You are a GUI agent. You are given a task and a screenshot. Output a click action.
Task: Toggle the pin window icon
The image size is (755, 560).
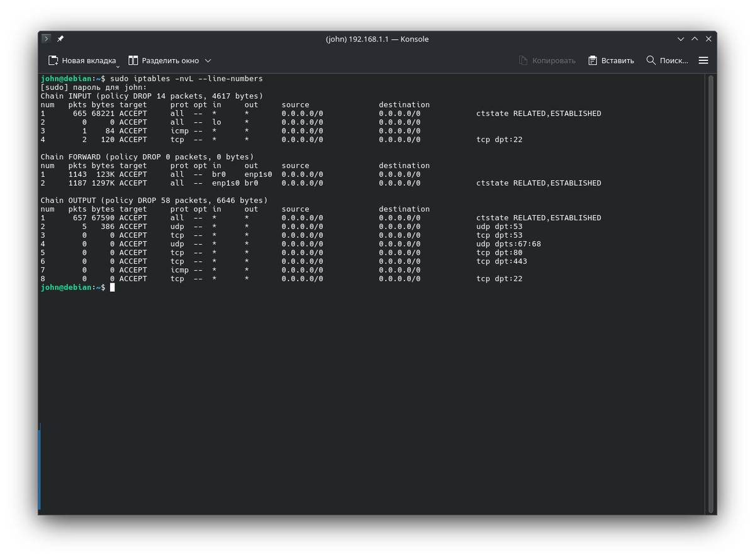click(x=60, y=39)
